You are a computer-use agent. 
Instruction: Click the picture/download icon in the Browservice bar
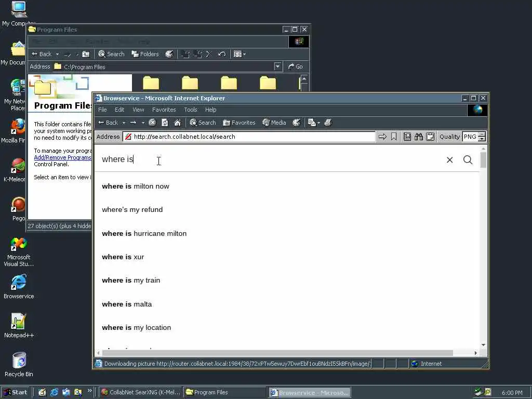407,137
